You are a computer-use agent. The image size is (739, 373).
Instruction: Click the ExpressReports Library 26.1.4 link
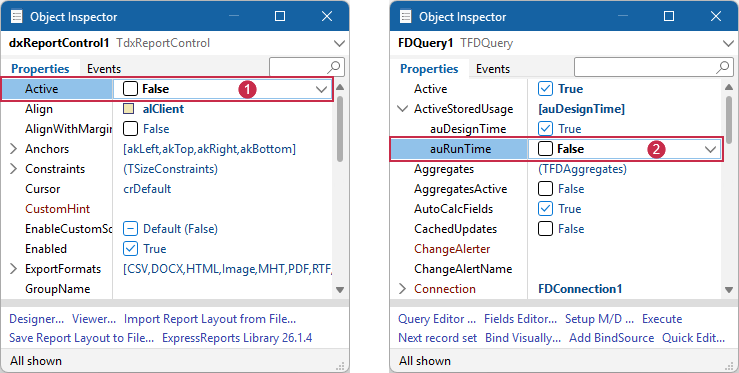click(x=237, y=338)
